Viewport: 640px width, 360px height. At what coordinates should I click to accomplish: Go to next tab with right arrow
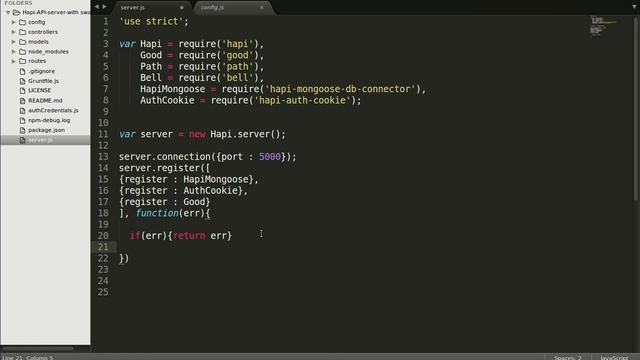tap(104, 7)
